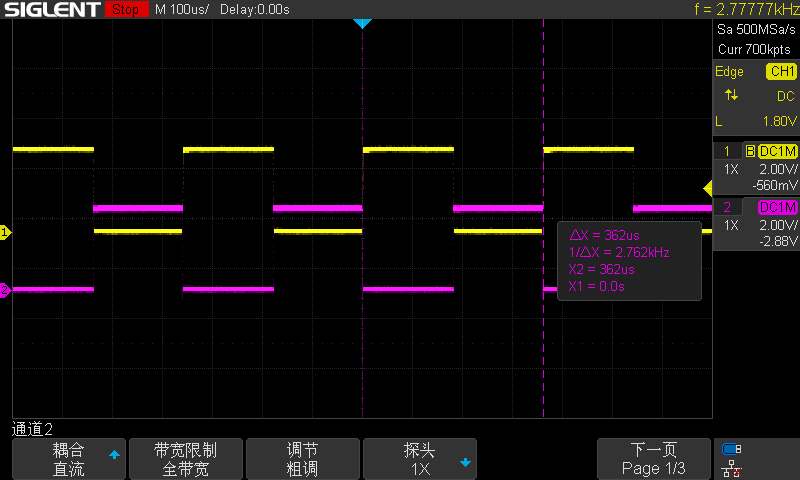Click the M 100us/ timebase readout
Viewport: 800px width, 480px height.
(x=182, y=9)
